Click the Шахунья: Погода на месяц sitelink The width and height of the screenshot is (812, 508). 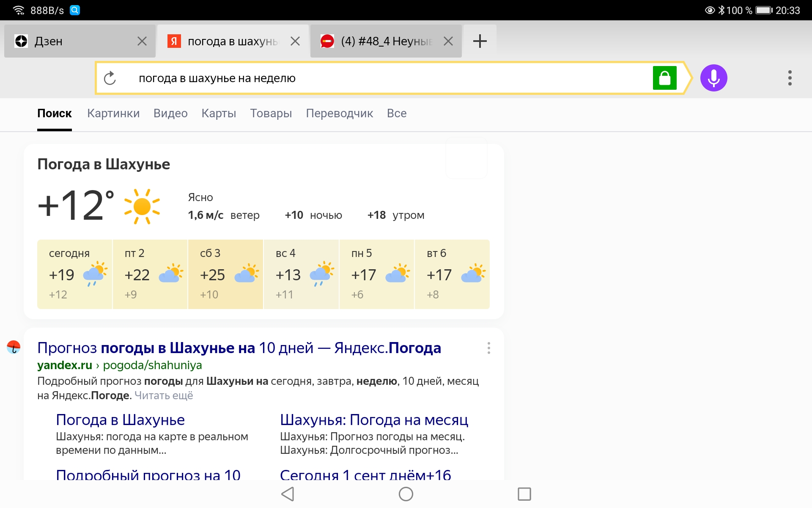click(x=374, y=419)
